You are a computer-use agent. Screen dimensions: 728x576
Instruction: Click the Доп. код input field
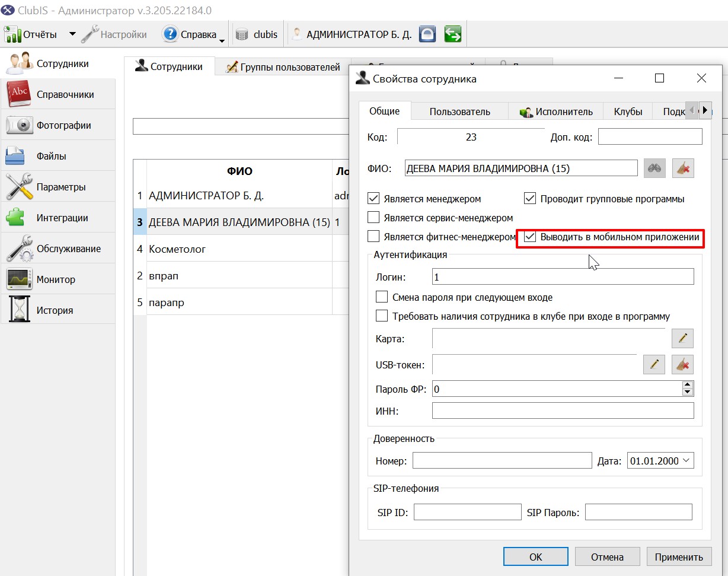coord(650,137)
